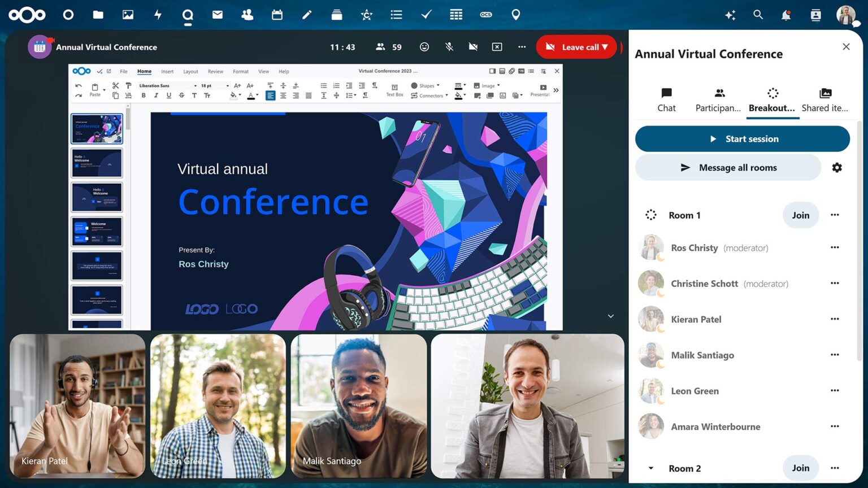
Task: Select the first slide thumbnail in the sidebar
Action: coord(97,128)
